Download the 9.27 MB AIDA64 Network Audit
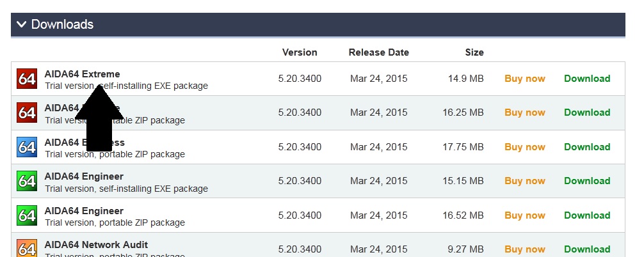 pos(586,249)
